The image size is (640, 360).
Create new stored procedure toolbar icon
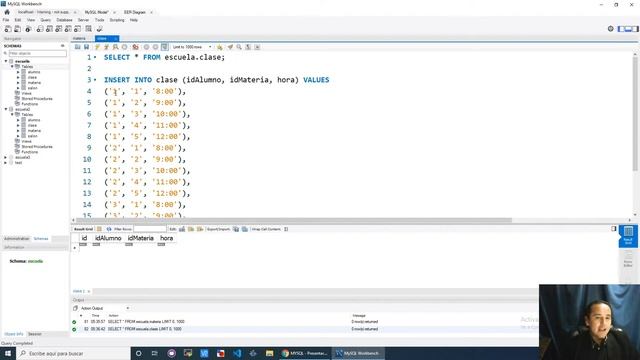(x=68, y=29)
